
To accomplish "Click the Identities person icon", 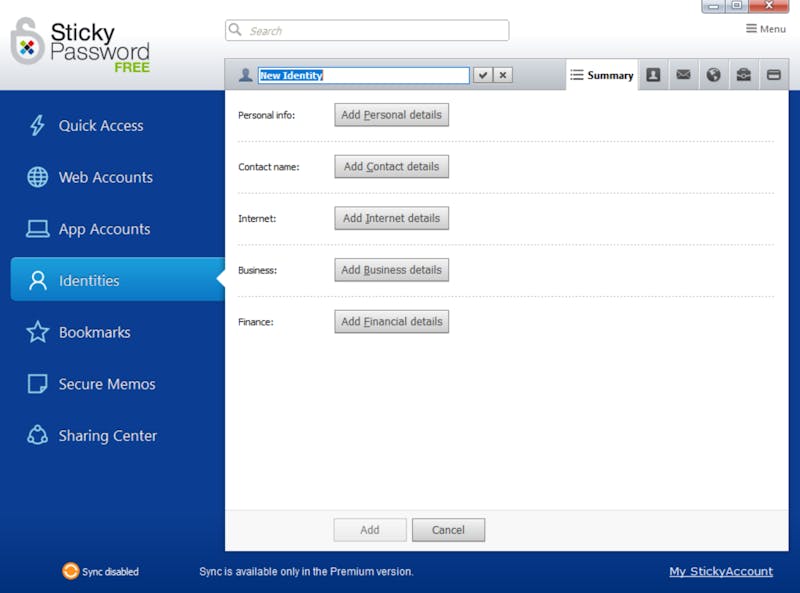I will click(x=38, y=280).
